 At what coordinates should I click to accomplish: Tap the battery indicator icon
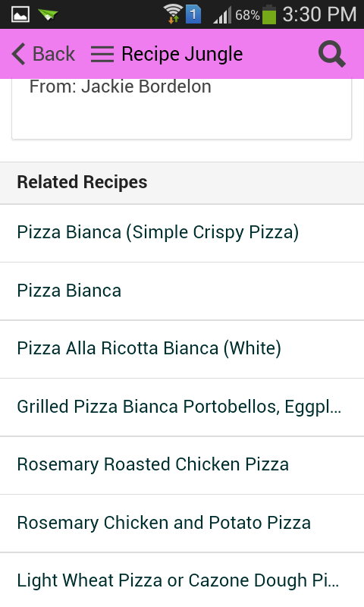tap(269, 14)
